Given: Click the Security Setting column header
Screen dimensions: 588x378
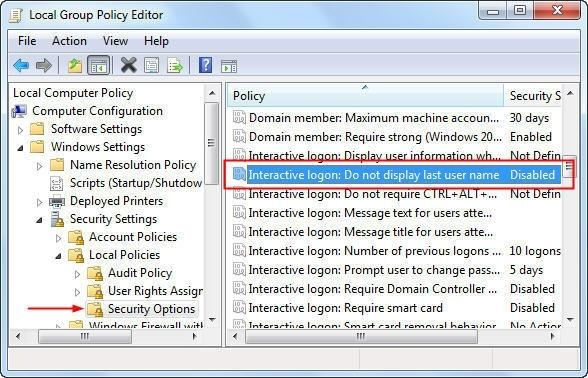Looking at the screenshot, I should (x=532, y=96).
